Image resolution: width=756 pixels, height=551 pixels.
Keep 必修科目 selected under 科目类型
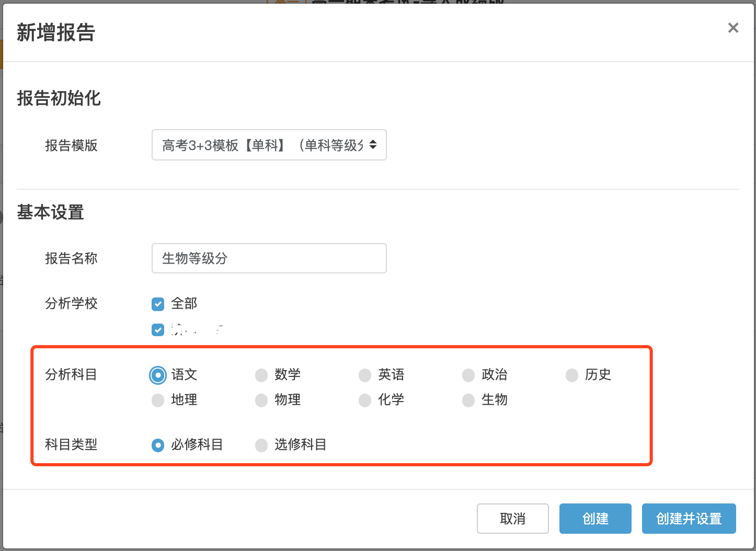coord(158,445)
